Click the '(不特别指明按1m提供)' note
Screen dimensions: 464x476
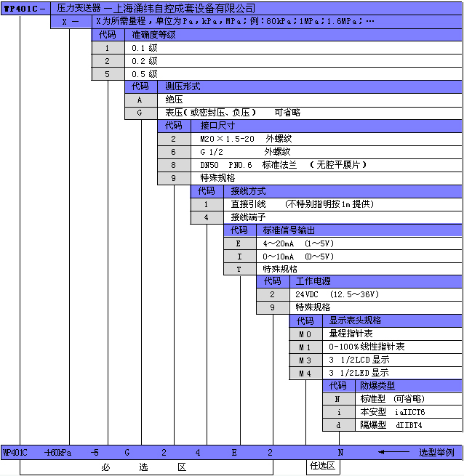point(329,204)
